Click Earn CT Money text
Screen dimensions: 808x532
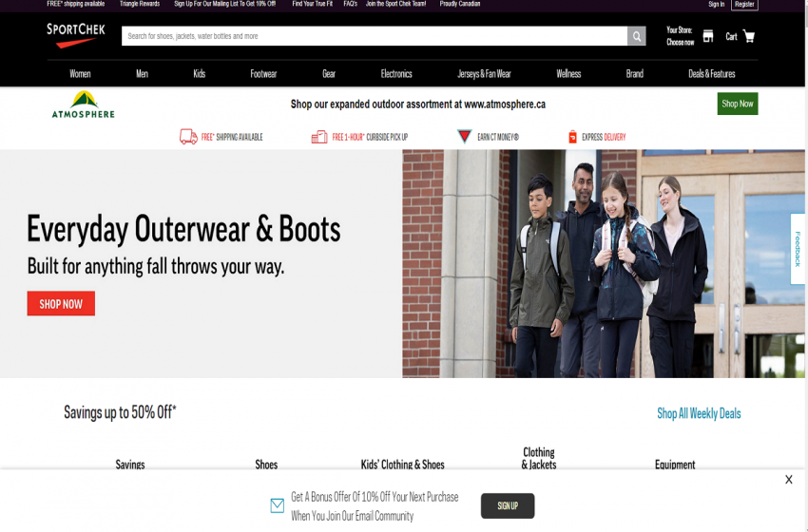(498, 137)
